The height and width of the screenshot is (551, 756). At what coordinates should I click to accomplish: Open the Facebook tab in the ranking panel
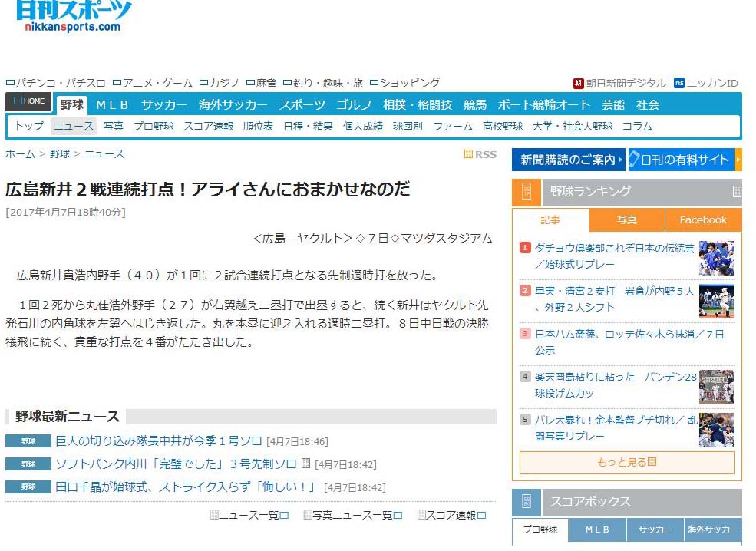[x=702, y=219]
